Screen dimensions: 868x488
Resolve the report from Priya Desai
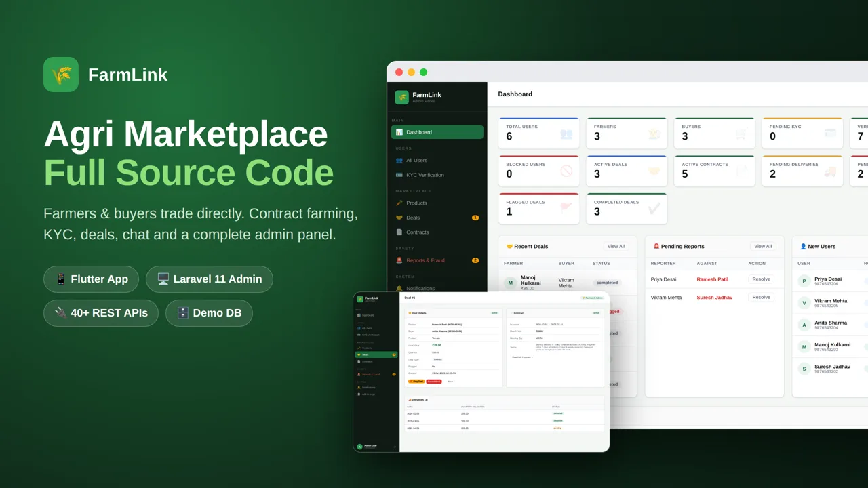pos(762,279)
